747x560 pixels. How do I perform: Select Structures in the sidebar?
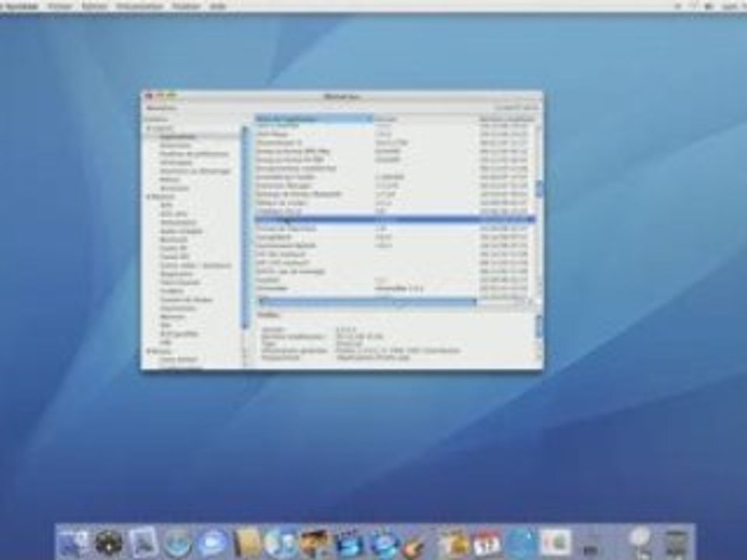174,188
